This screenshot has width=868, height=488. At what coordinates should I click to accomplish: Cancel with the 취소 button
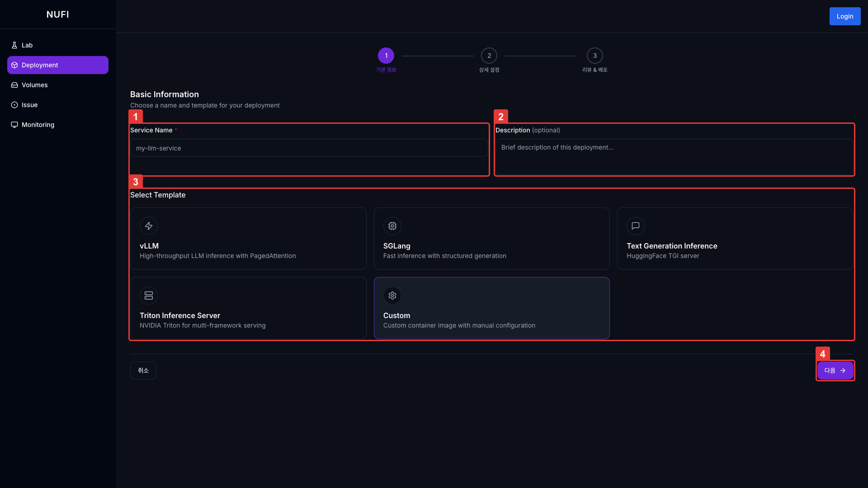pos(143,371)
